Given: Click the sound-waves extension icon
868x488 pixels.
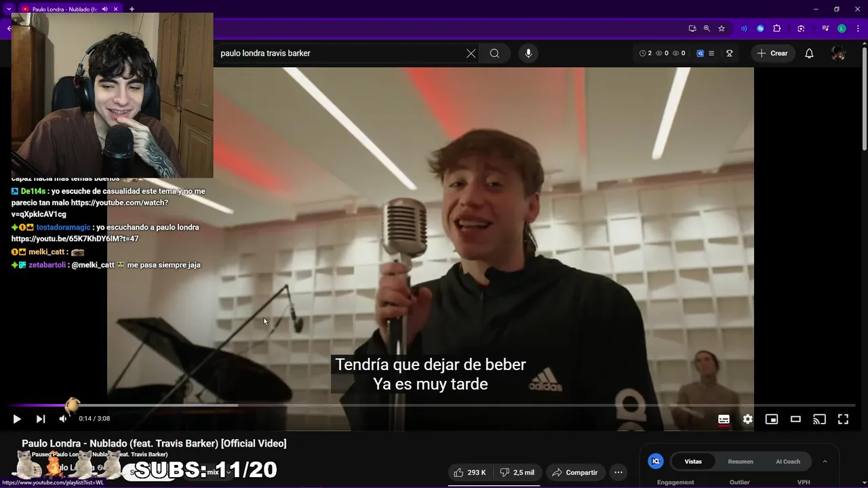Looking at the screenshot, I should 744,28.
